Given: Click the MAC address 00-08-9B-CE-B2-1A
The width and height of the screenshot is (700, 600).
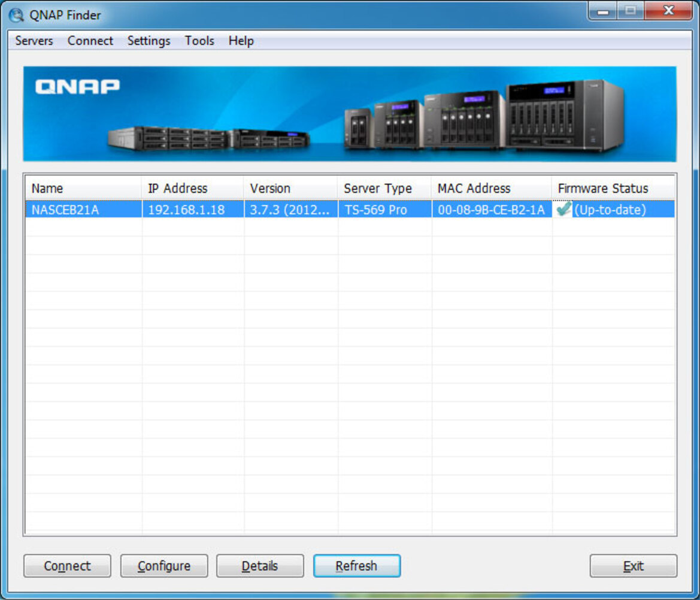Looking at the screenshot, I should click(491, 210).
